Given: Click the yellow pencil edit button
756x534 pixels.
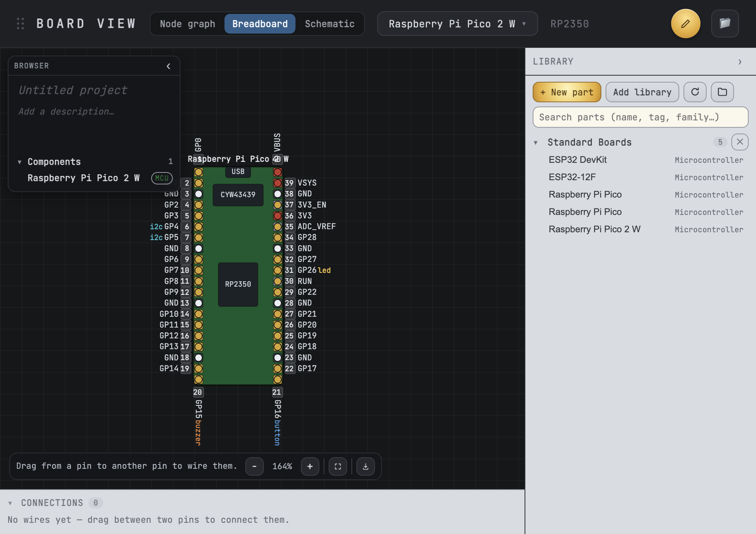Looking at the screenshot, I should point(685,24).
